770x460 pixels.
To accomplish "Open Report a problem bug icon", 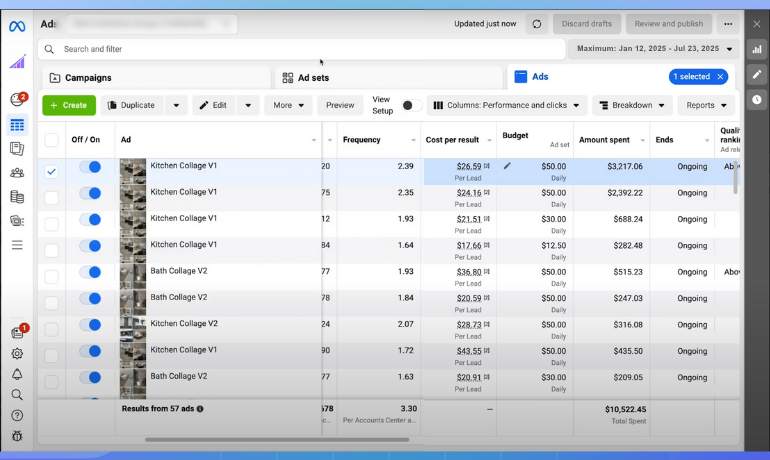I will pyautogui.click(x=17, y=436).
